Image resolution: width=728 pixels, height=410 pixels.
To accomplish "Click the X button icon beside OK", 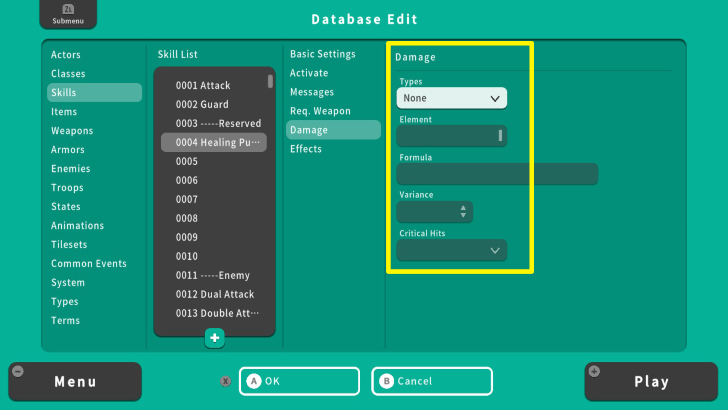I will pyautogui.click(x=226, y=381).
